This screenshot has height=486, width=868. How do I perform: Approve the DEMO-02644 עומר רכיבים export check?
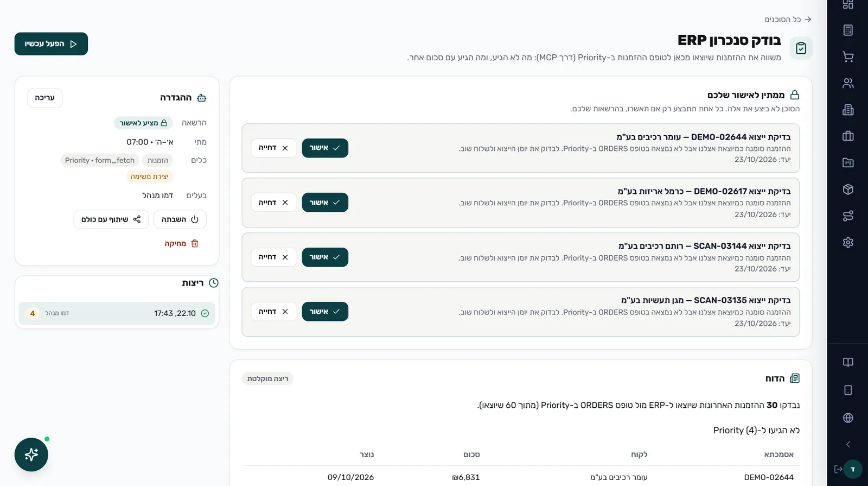(x=325, y=148)
